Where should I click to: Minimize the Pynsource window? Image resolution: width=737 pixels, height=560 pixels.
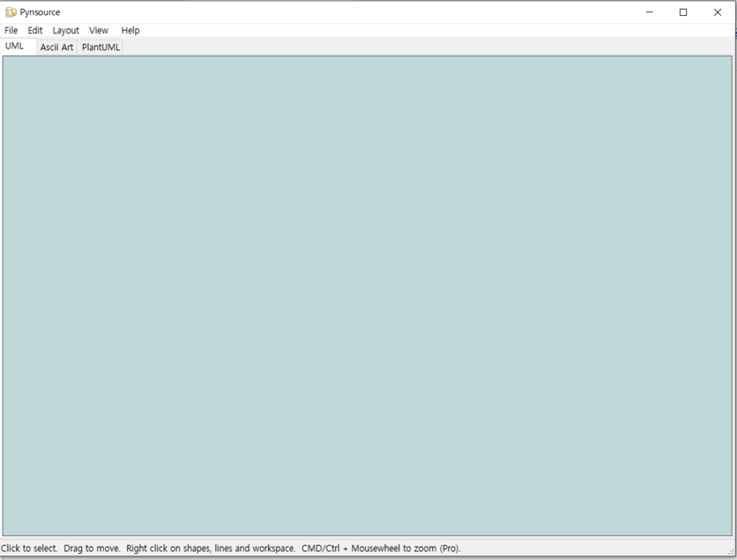click(x=650, y=12)
